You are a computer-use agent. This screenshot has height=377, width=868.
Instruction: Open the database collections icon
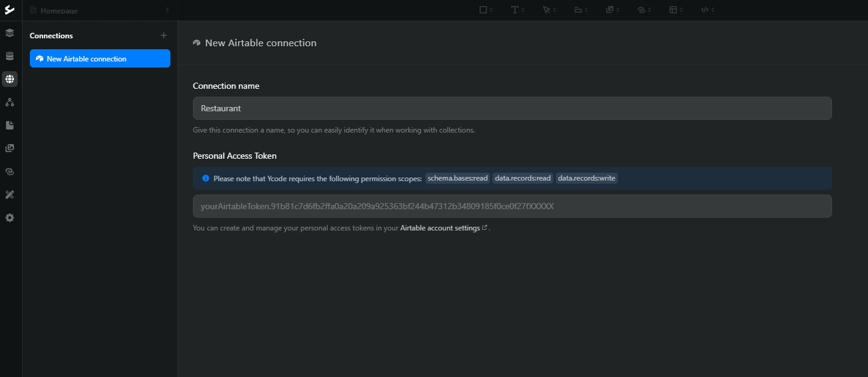click(10, 56)
